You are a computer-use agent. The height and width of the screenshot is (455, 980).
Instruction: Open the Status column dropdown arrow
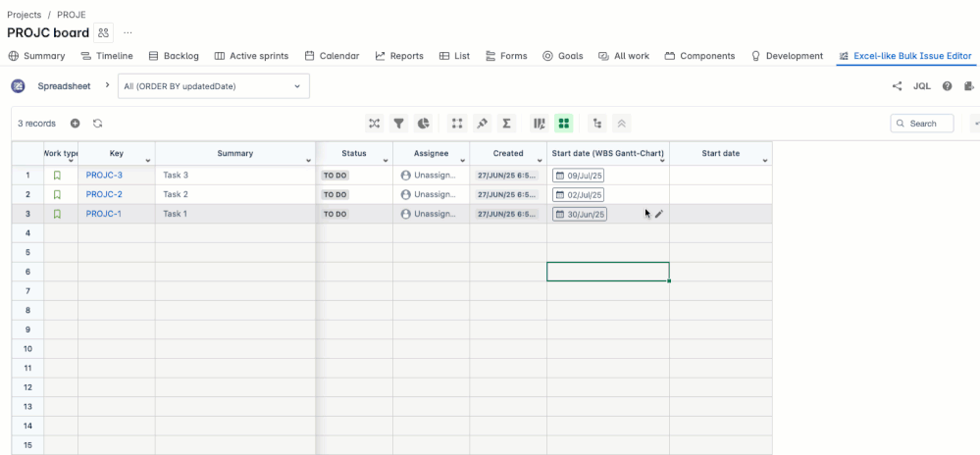[386, 161]
